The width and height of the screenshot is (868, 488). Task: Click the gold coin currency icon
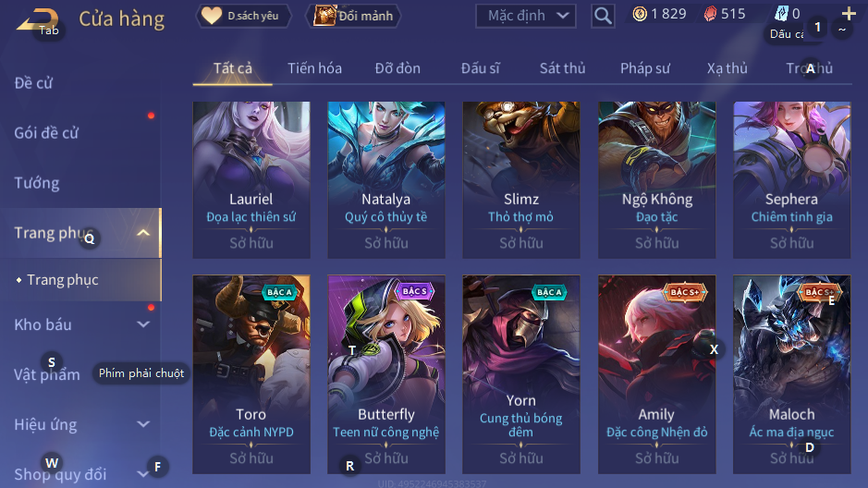click(x=640, y=14)
